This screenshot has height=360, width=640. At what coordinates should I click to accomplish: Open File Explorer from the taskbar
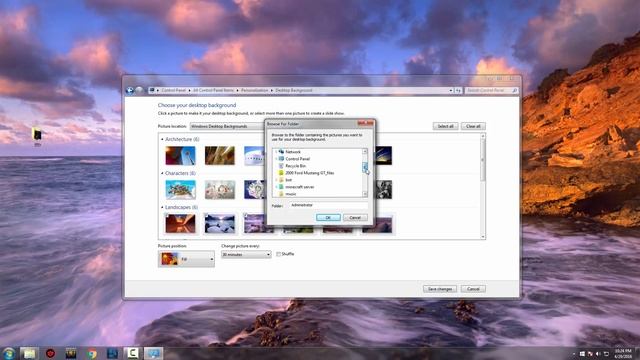tap(29, 353)
